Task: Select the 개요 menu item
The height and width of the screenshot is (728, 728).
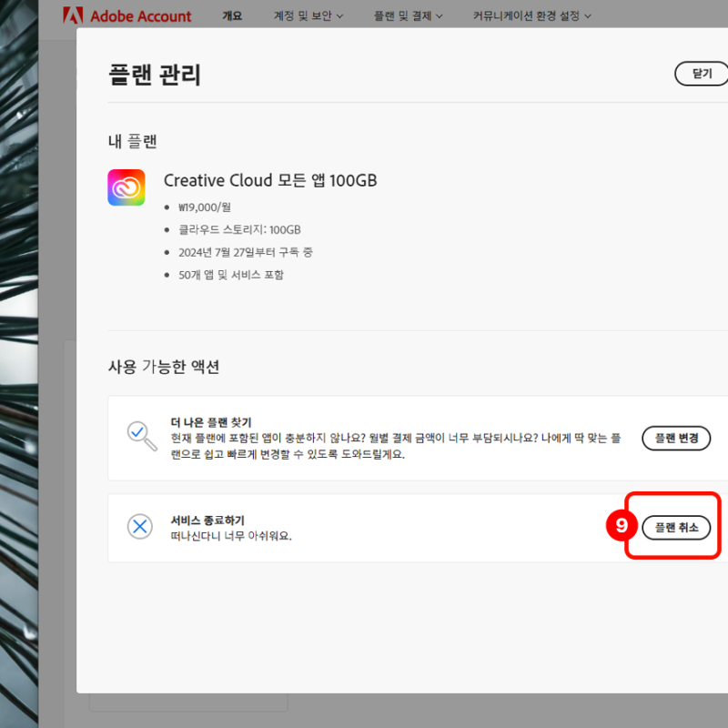Action: [x=232, y=15]
